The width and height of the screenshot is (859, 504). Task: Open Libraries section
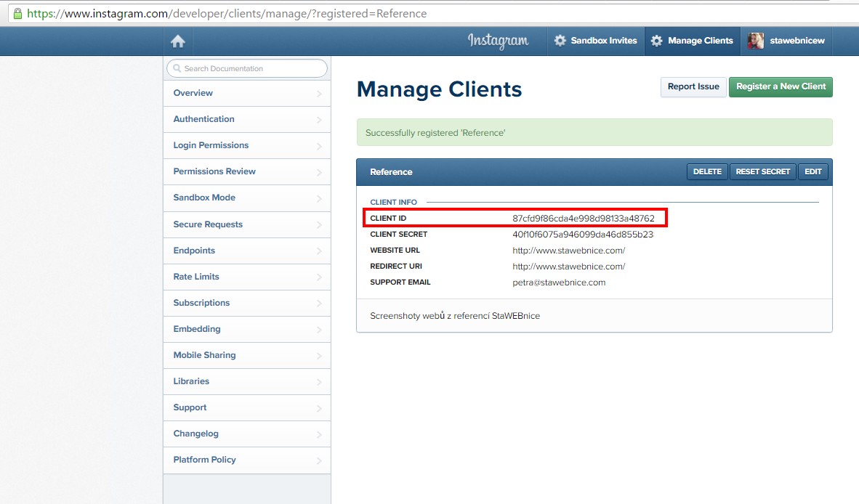click(x=247, y=381)
